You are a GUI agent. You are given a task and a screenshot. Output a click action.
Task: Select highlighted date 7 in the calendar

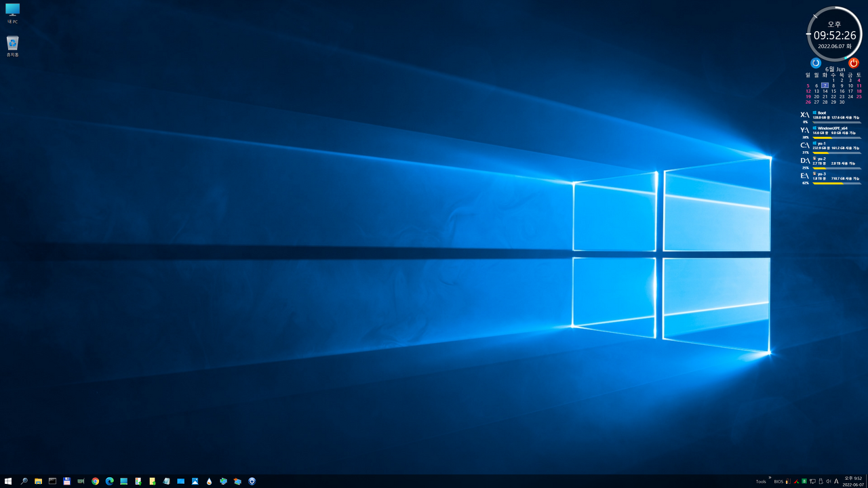point(825,85)
